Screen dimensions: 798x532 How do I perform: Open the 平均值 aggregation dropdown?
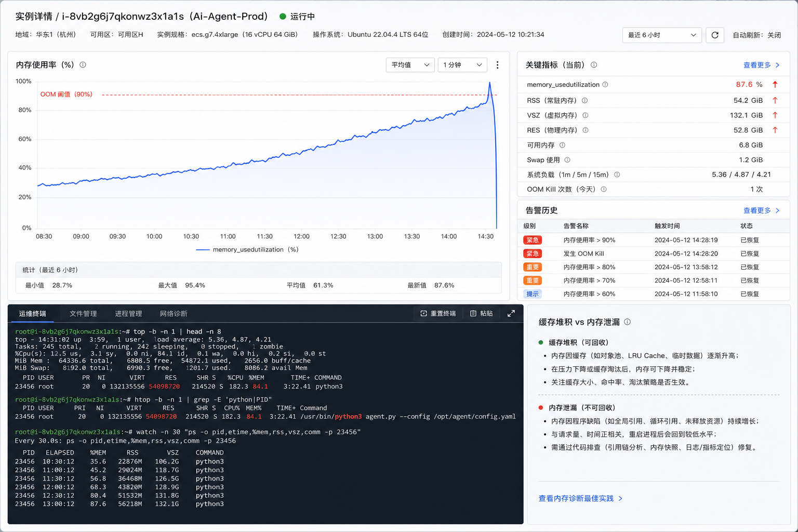[410, 65]
